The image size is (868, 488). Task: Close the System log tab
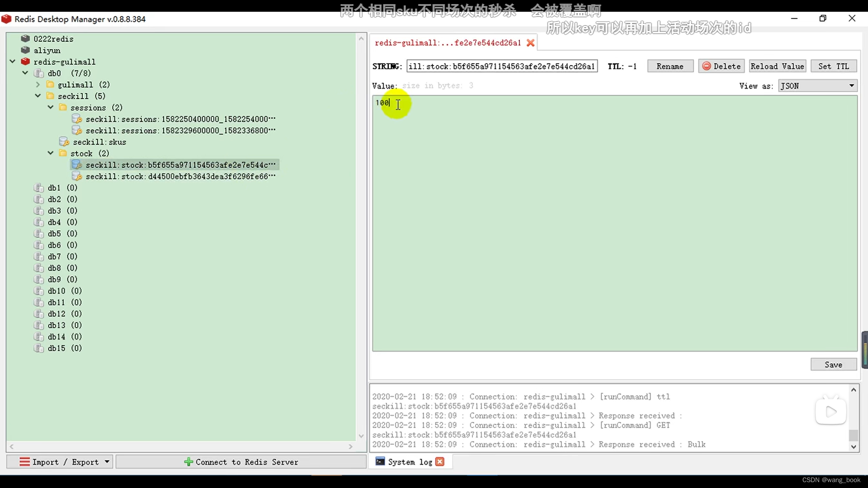440,461
